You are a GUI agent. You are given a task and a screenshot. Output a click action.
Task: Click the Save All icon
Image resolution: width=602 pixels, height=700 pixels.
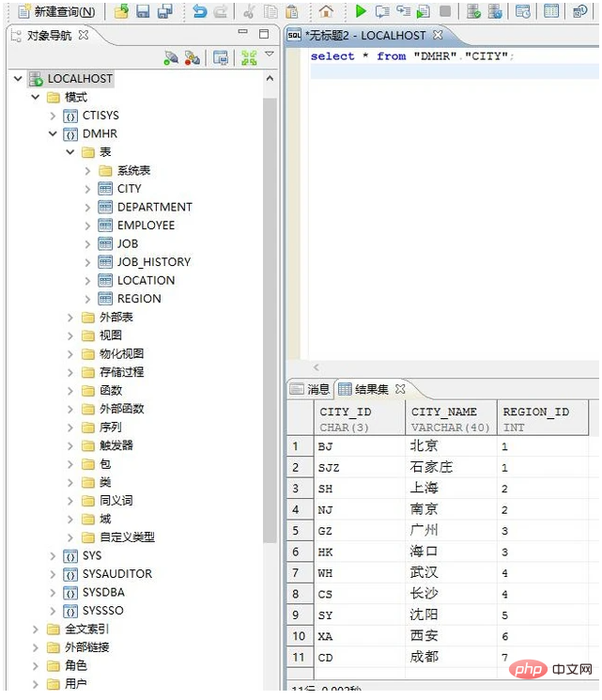point(164,12)
